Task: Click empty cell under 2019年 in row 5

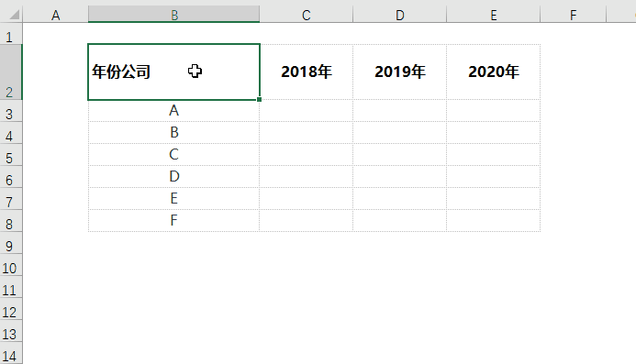Action: (x=400, y=155)
